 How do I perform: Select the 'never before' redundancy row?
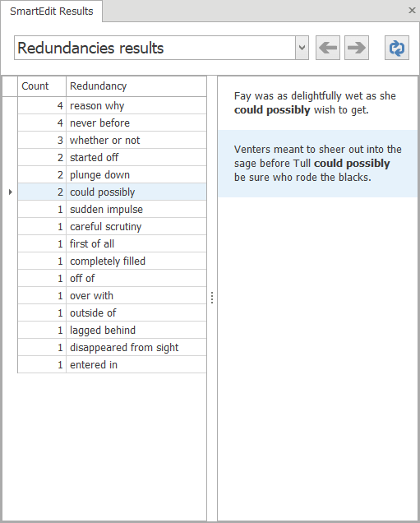(x=112, y=123)
